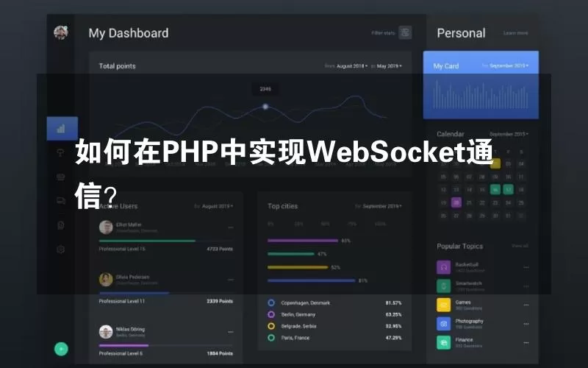
Task: Click the Total points heading
Action: click(x=118, y=66)
